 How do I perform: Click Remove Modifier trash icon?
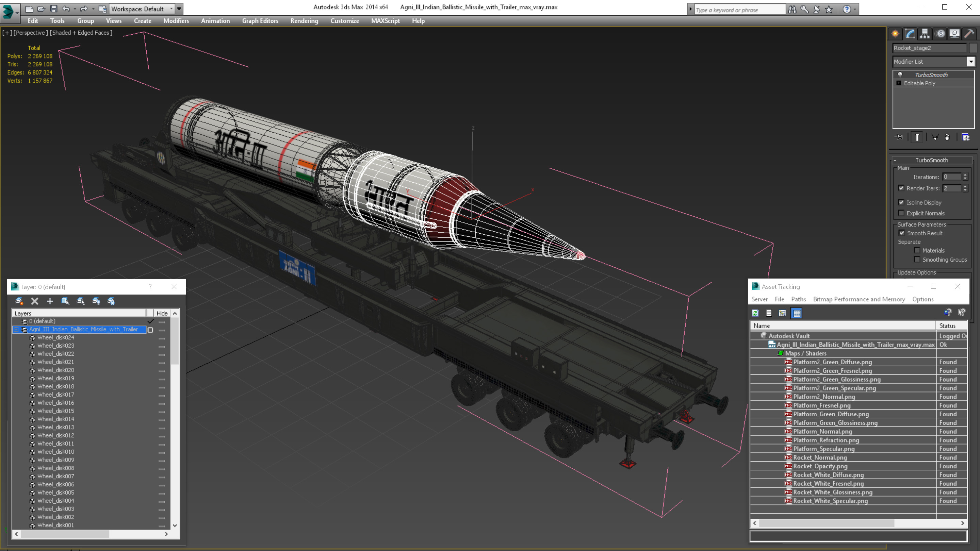947,137
